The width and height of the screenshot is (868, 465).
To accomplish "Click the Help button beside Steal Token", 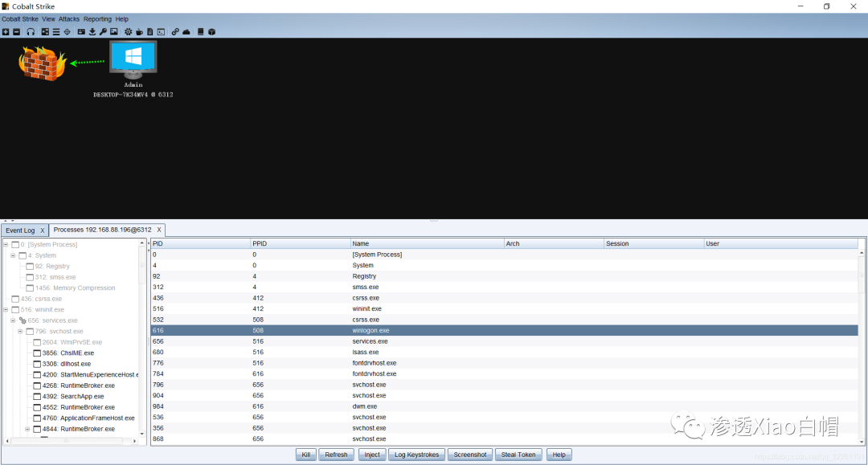I will (559, 455).
